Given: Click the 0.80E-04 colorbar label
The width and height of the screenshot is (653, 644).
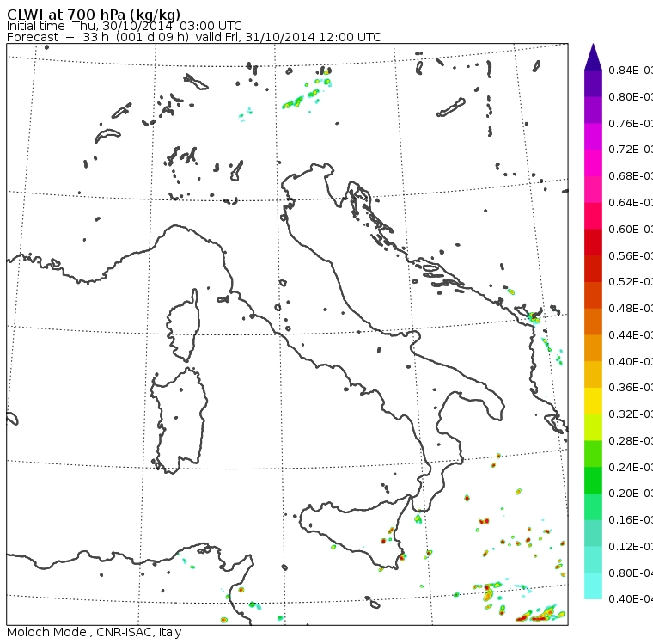Looking at the screenshot, I should coord(631,573).
